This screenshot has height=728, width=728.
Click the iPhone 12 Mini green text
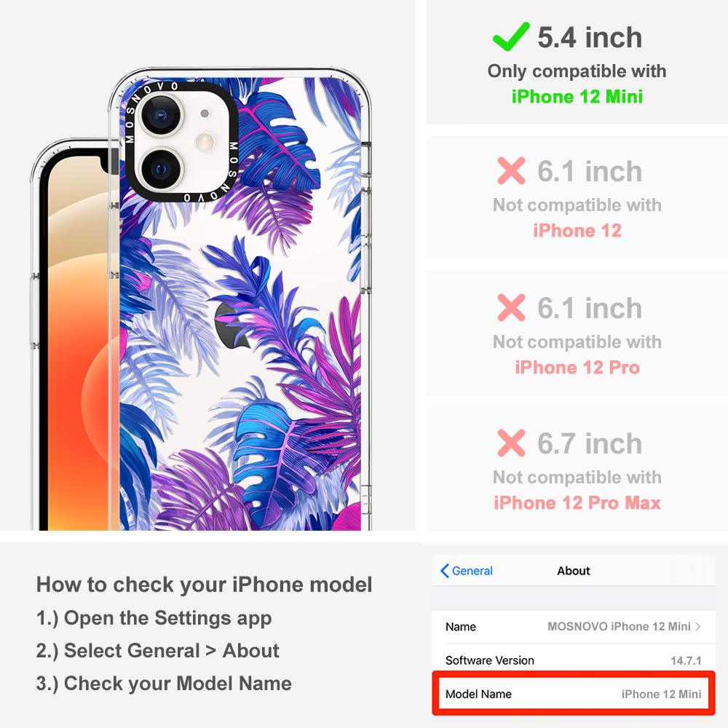click(x=577, y=97)
